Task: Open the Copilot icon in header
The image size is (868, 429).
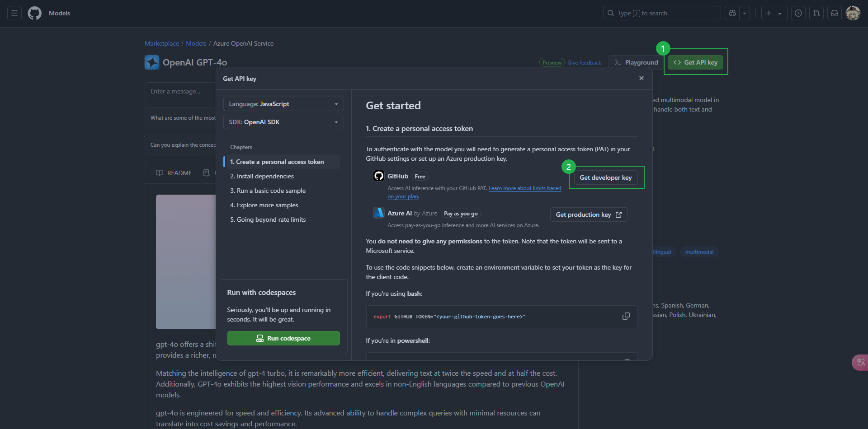Action: pyautogui.click(x=732, y=13)
